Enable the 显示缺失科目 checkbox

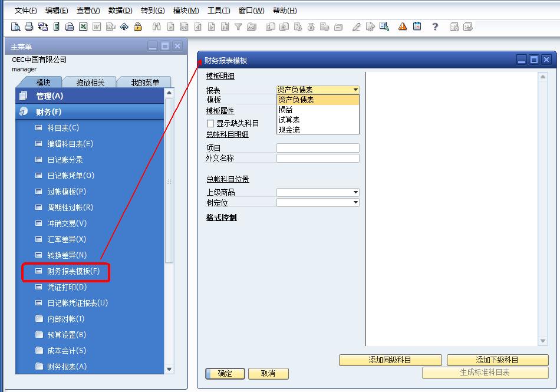pos(210,124)
